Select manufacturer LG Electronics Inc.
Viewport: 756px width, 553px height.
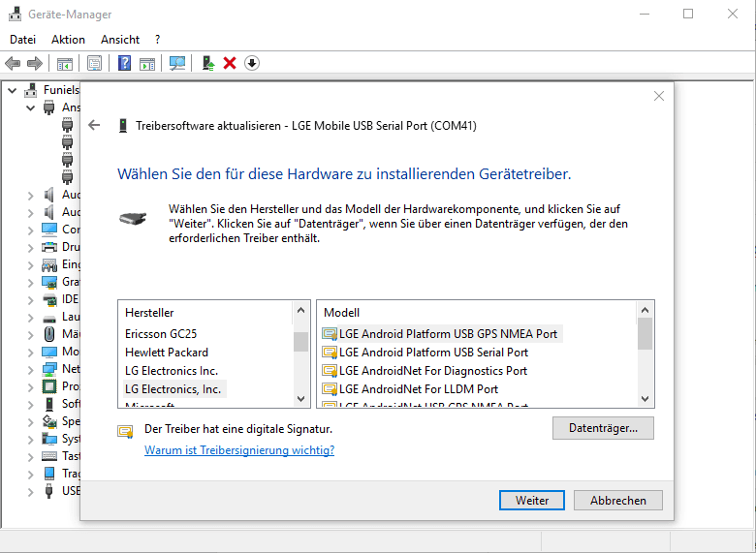click(x=172, y=370)
